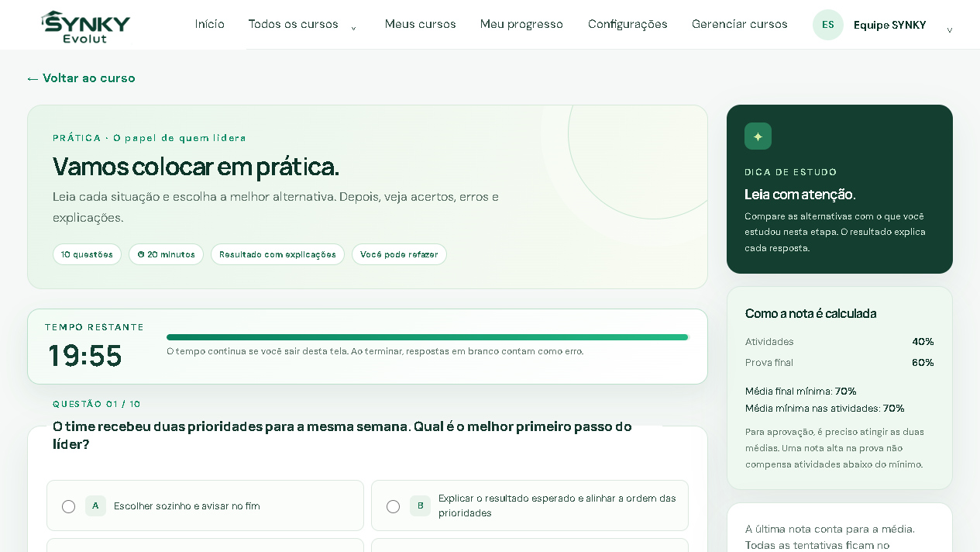Go to Início in the navigation
The width and height of the screenshot is (980, 552).
tap(210, 24)
